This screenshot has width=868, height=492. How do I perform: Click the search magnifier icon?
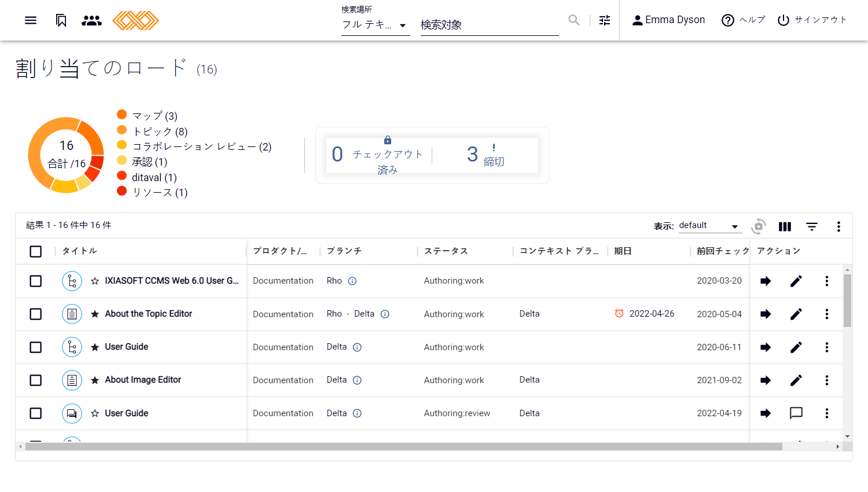[574, 20]
